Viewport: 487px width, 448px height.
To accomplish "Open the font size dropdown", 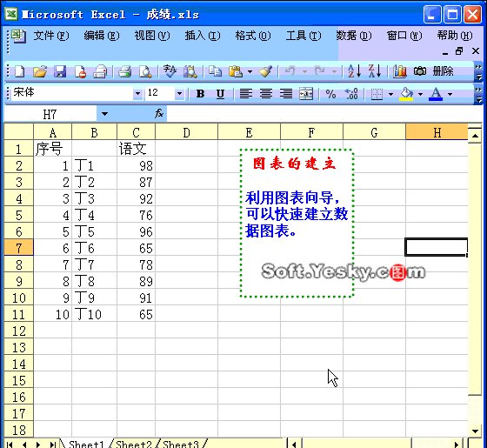I will 179,93.
